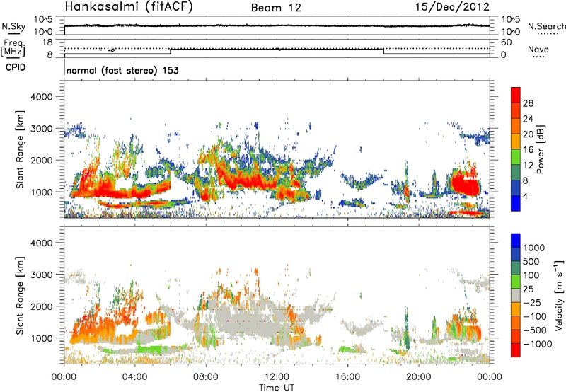Click the '-25' value on Velocity color bar
566x392 pixels.
point(532,302)
